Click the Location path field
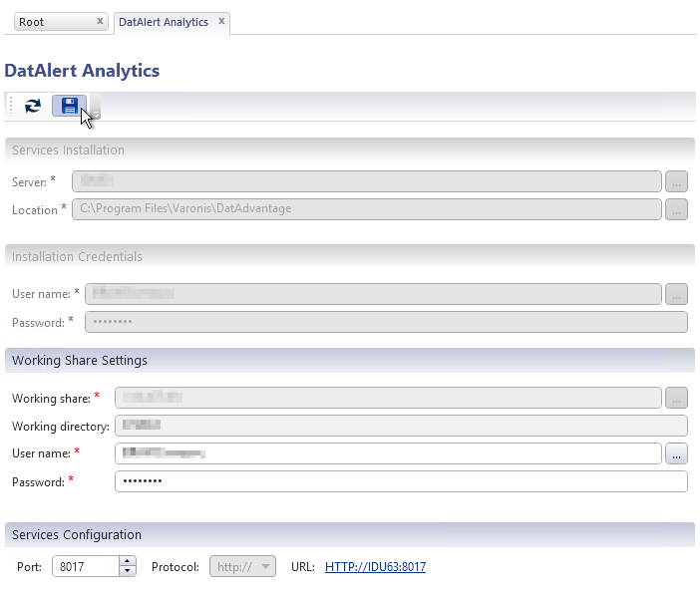700x597 pixels. pyautogui.click(x=367, y=209)
